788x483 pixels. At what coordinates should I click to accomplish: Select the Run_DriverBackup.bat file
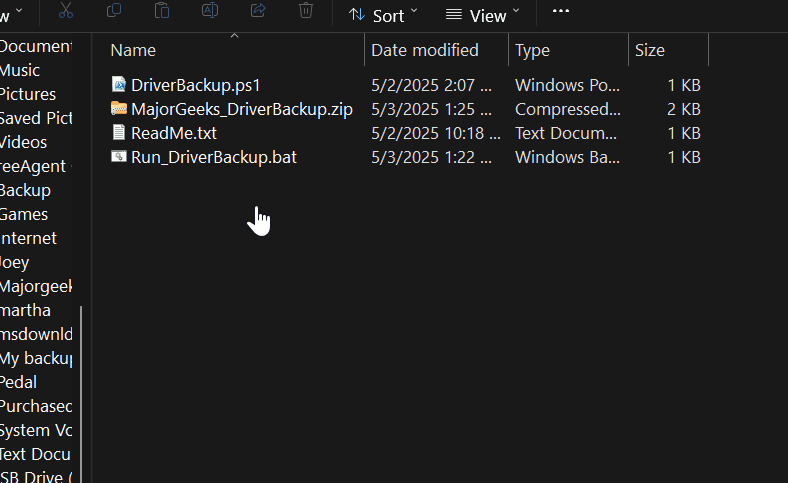213,157
